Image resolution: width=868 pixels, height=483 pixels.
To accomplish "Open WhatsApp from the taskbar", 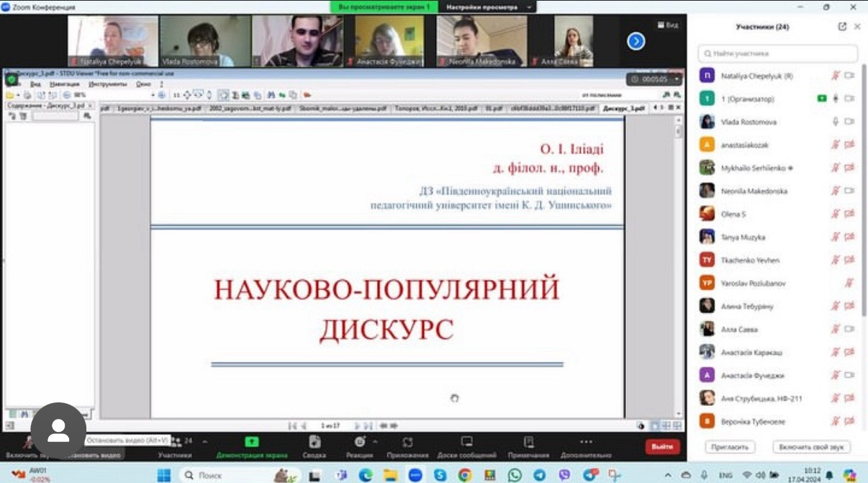I will [514, 475].
